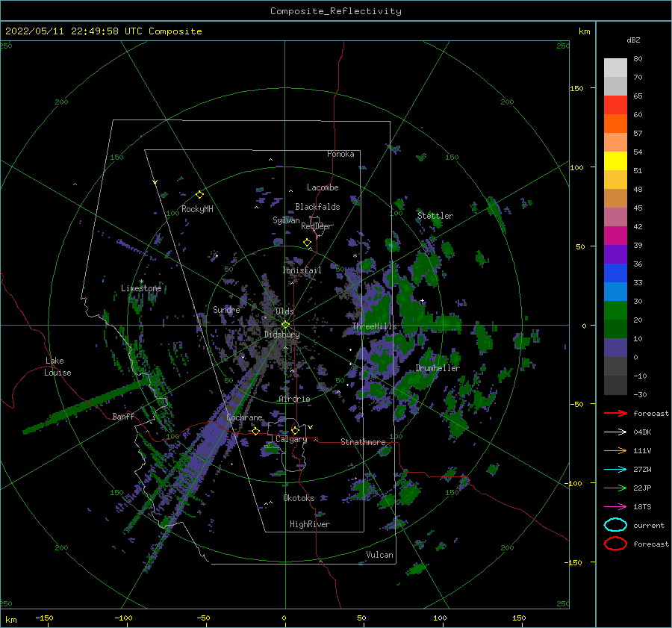Click the dBZ legend heading
This screenshot has height=628, width=672.
pos(633,40)
